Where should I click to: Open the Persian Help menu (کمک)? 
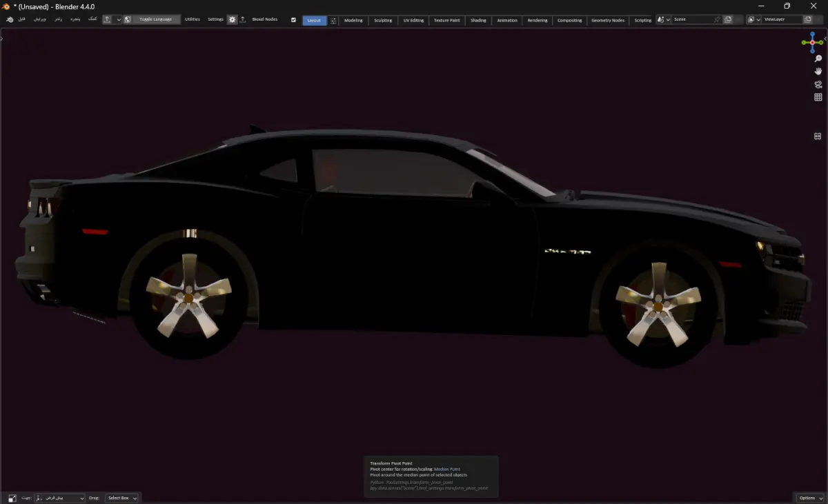[x=92, y=19]
